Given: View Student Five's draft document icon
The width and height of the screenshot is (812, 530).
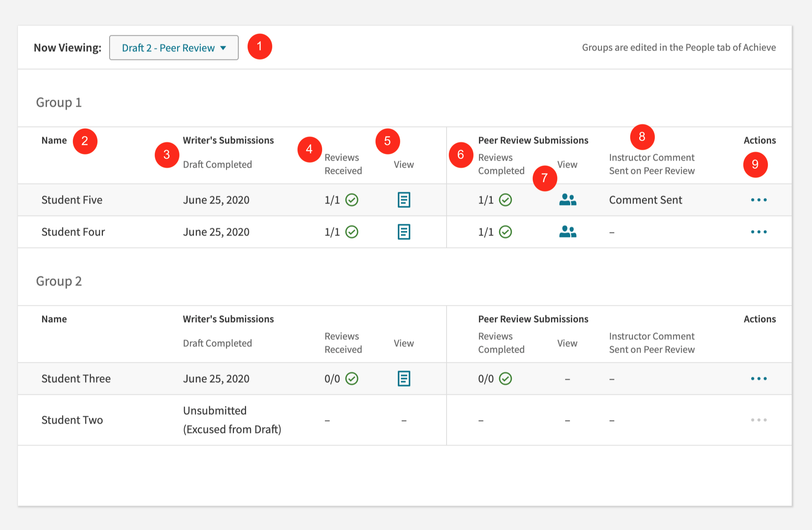Looking at the screenshot, I should pos(404,200).
